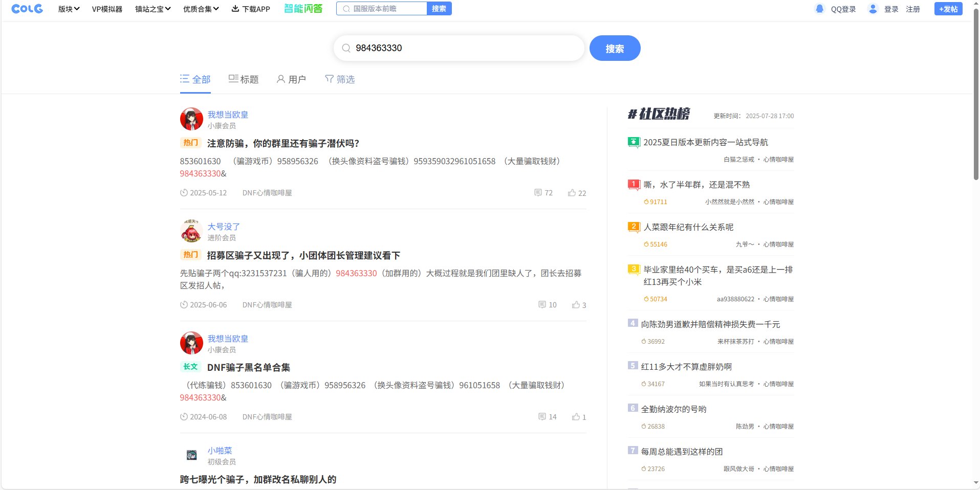Image resolution: width=980 pixels, height=490 pixels.
Task: Select the 全部 results tab
Action: coord(195,79)
